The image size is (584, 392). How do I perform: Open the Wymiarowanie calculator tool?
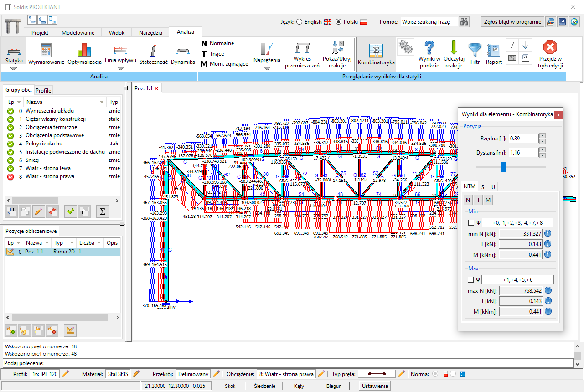[46, 50]
